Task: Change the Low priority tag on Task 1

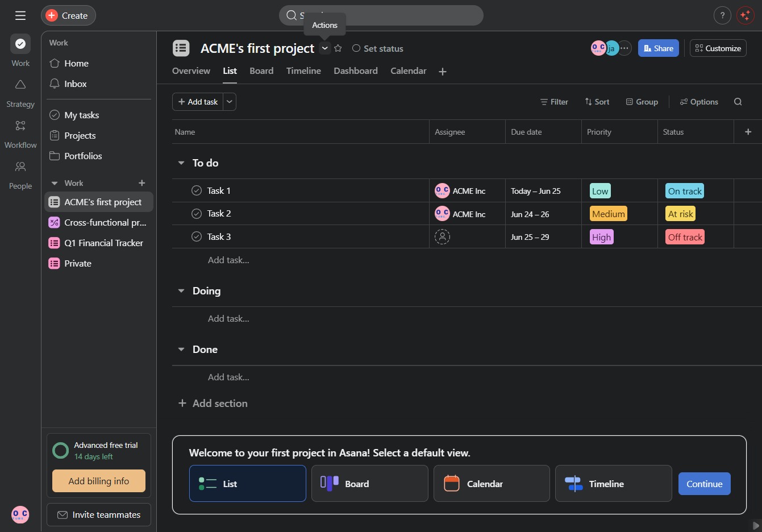Action: [x=600, y=191]
